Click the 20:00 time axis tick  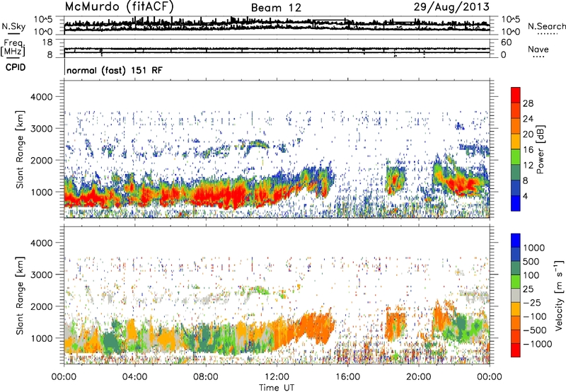click(418, 376)
